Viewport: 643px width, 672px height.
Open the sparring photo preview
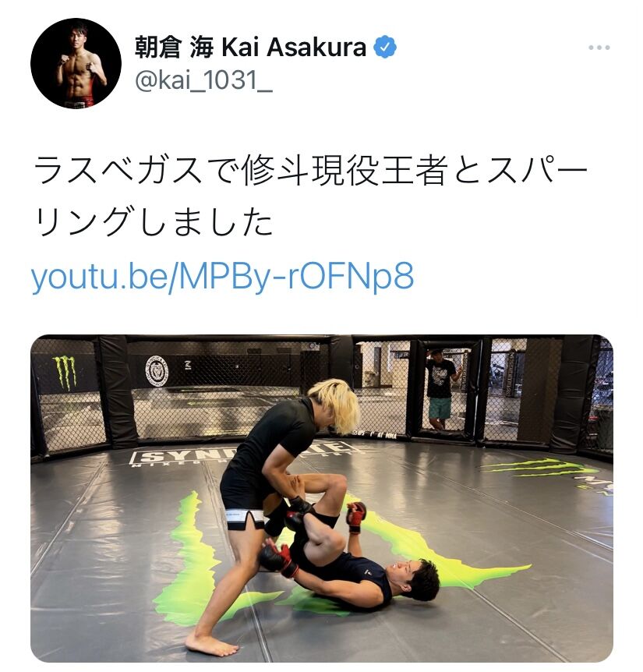322,498
